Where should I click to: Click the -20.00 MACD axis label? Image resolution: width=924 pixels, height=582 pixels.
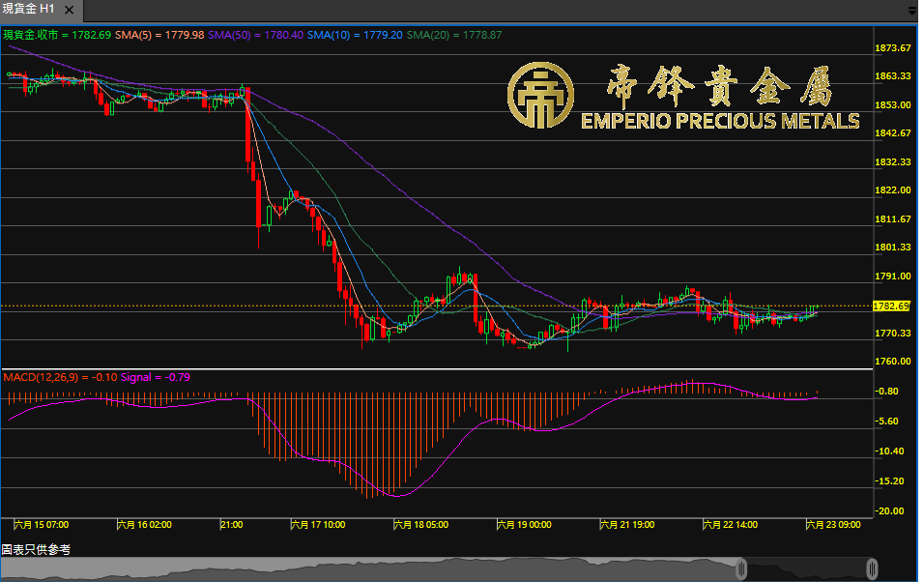(890, 510)
